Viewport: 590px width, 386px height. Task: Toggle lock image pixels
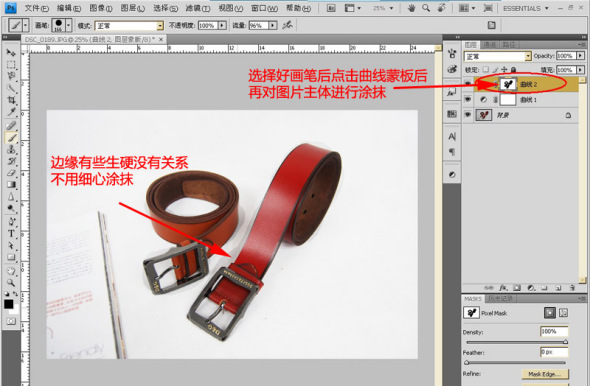coord(495,70)
